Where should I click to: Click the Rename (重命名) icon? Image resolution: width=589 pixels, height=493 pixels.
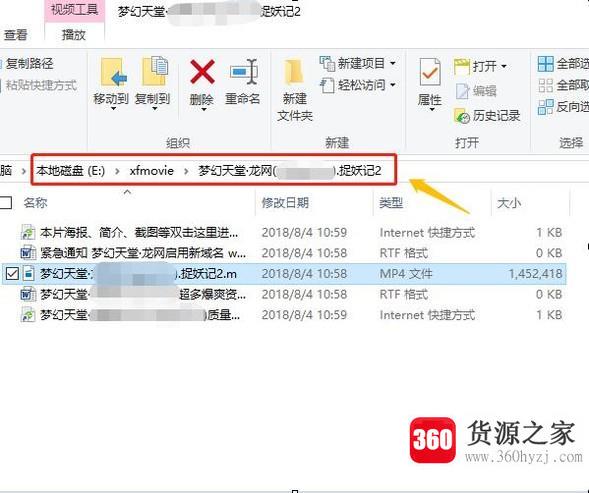coord(243,72)
